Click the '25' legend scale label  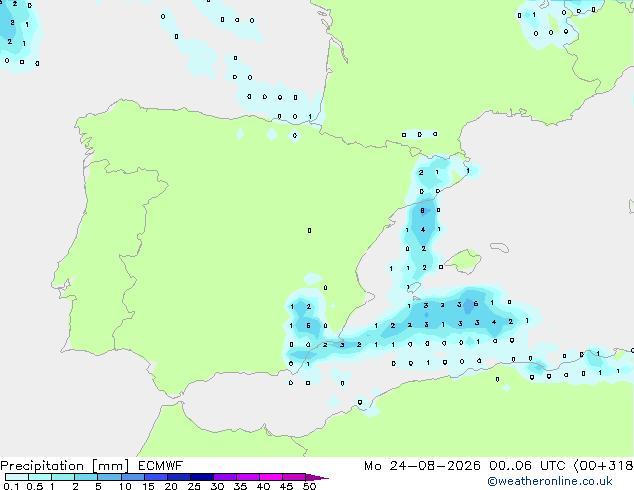194,486
